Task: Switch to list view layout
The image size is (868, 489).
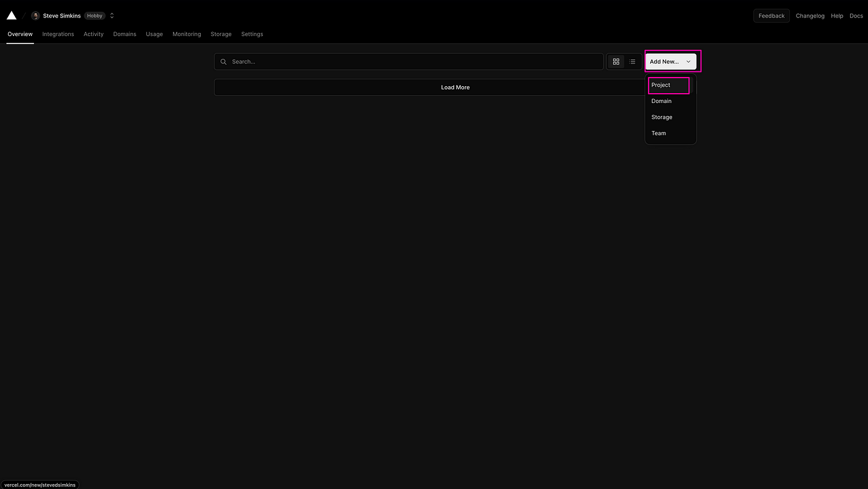Action: [632, 61]
